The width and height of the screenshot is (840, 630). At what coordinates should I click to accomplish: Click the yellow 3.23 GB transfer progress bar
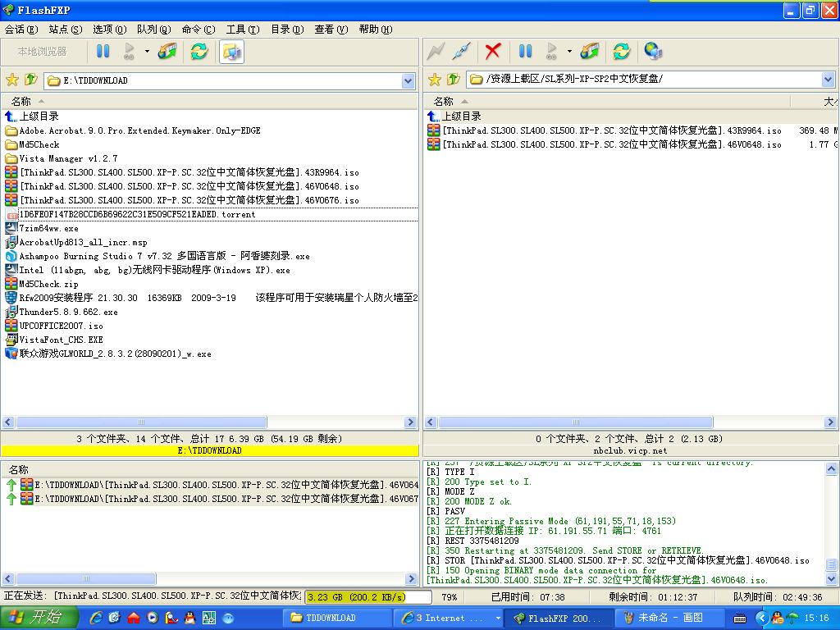pos(368,597)
